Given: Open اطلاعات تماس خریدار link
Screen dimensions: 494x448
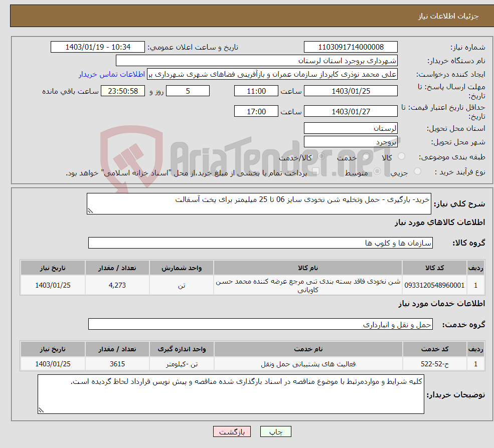Looking at the screenshot, I should [x=112, y=74].
